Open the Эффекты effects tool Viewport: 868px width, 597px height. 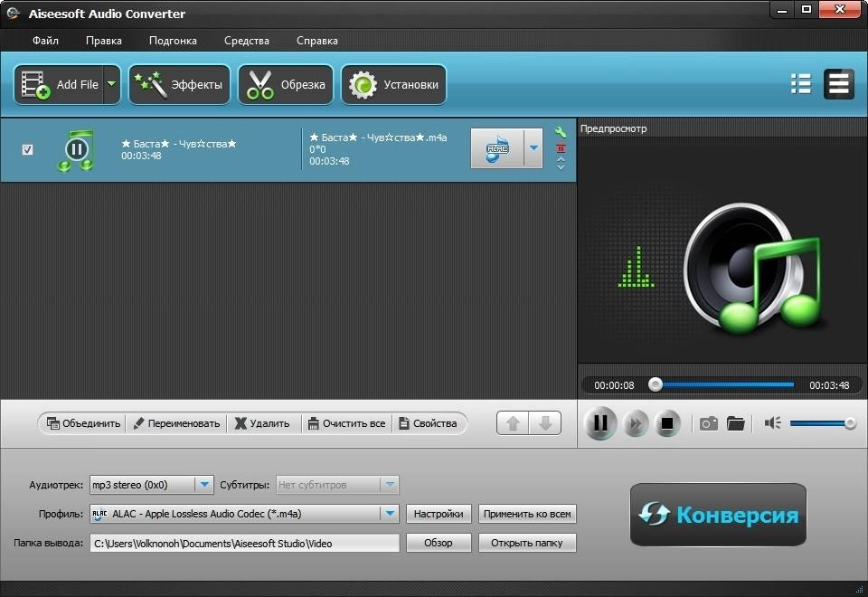(179, 85)
